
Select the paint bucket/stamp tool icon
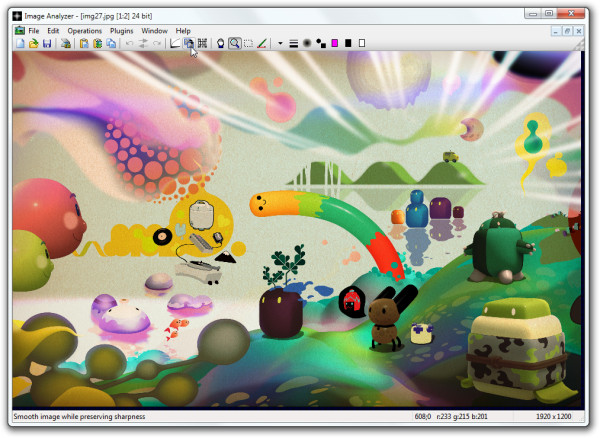click(x=220, y=44)
